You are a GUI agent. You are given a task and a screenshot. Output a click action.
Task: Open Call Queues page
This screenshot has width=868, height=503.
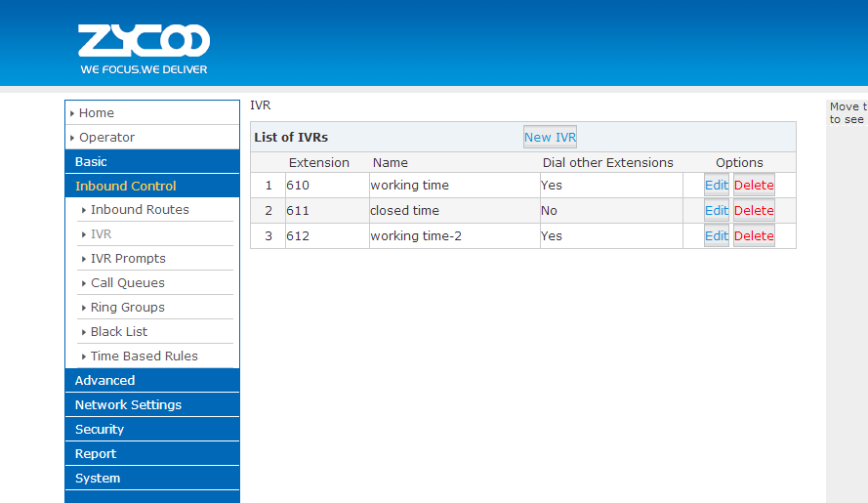pyautogui.click(x=128, y=283)
